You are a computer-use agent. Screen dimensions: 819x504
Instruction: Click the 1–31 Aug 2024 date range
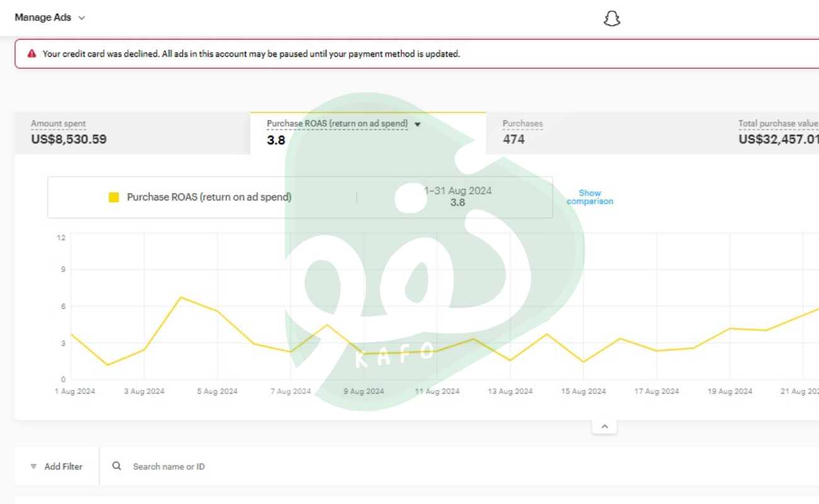click(x=457, y=191)
